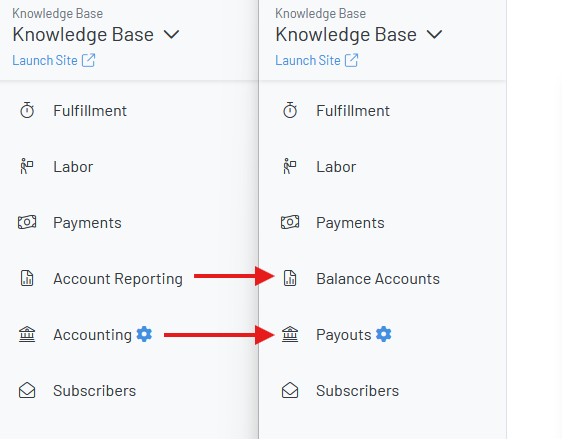Click the bank building icon beside Accounting
This screenshot has width=562, height=439.
click(x=27, y=334)
